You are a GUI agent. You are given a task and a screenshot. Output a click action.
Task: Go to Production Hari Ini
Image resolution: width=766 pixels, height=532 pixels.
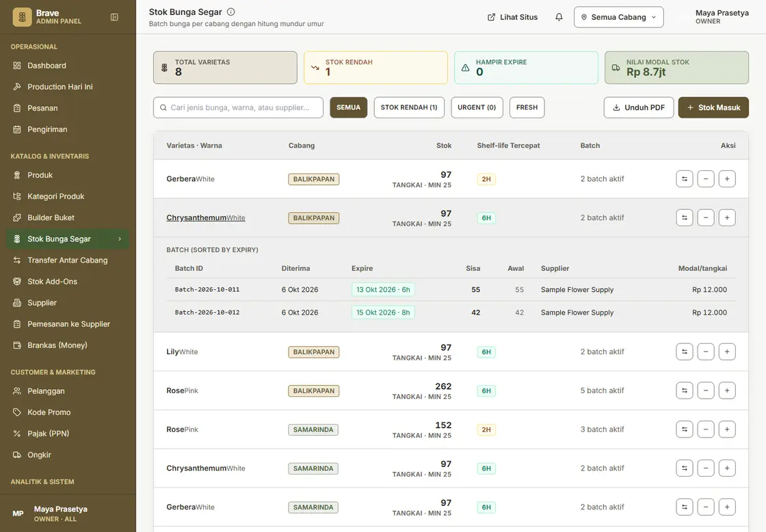[68, 87]
